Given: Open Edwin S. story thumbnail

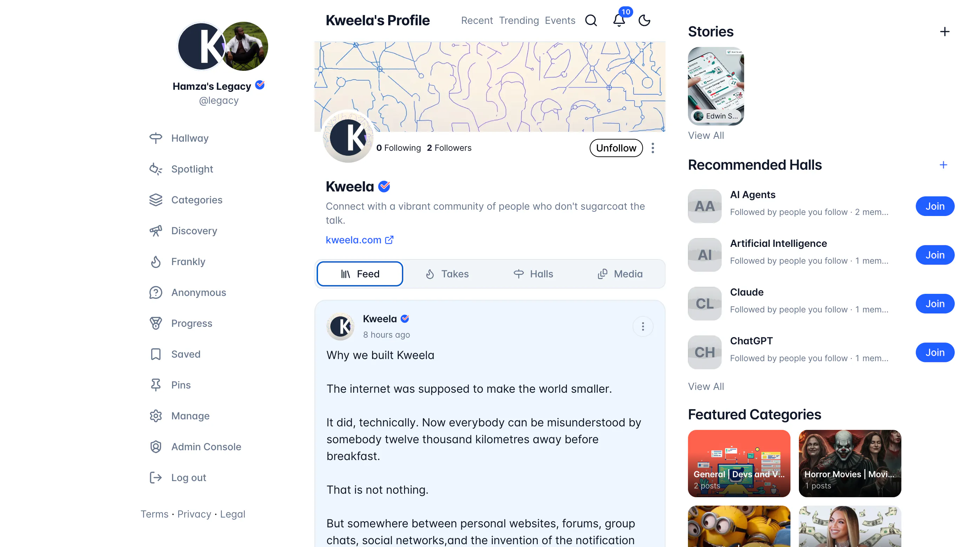Looking at the screenshot, I should point(716,86).
